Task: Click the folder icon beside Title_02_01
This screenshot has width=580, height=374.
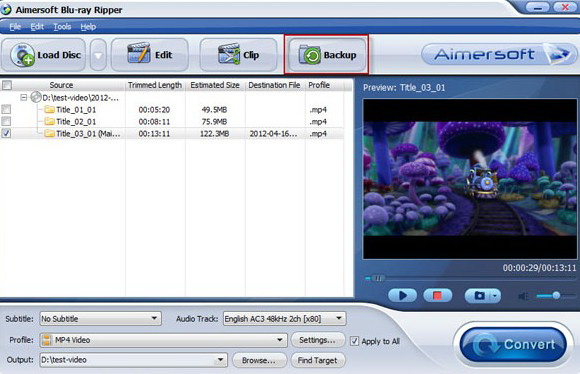Action: (49, 121)
